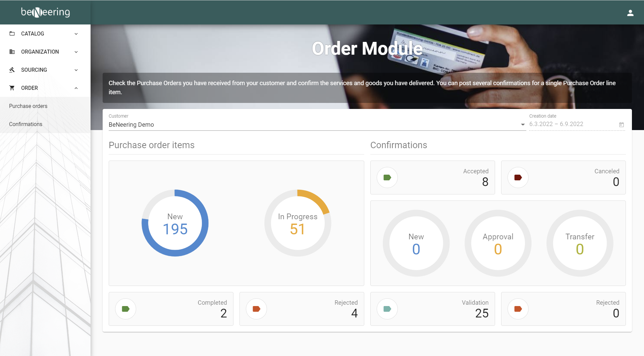Click the orange Rejected purchase order items icon
Image resolution: width=644 pixels, height=356 pixels.
point(256,309)
